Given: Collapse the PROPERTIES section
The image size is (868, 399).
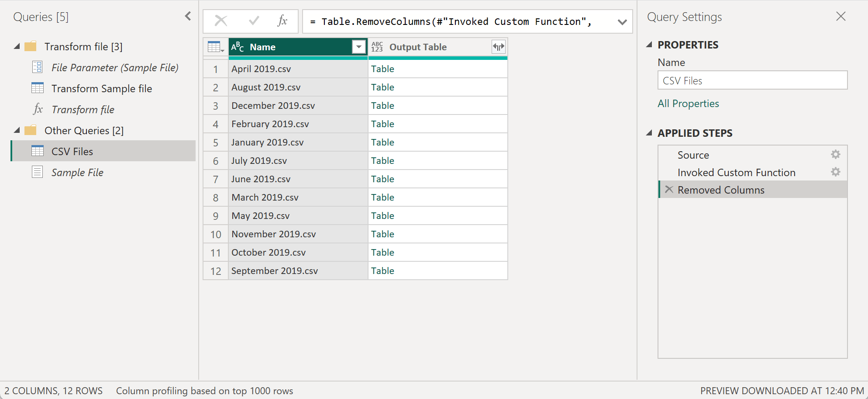Looking at the screenshot, I should (649, 45).
